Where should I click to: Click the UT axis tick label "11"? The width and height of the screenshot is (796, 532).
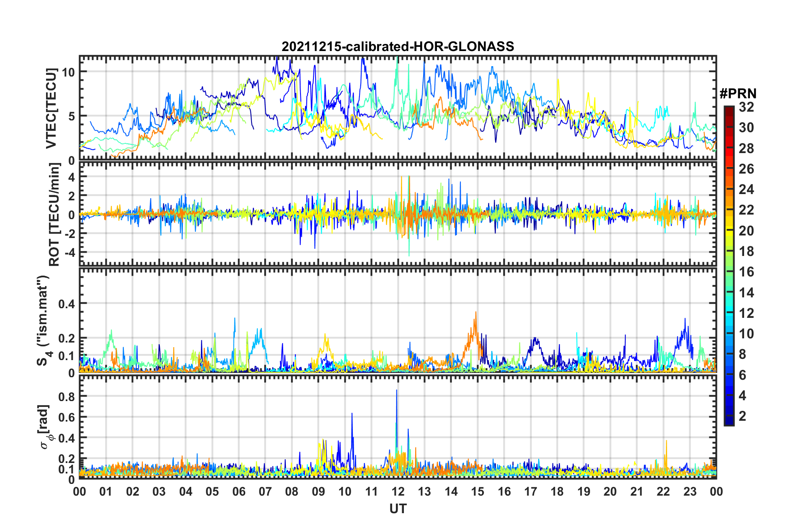click(372, 491)
